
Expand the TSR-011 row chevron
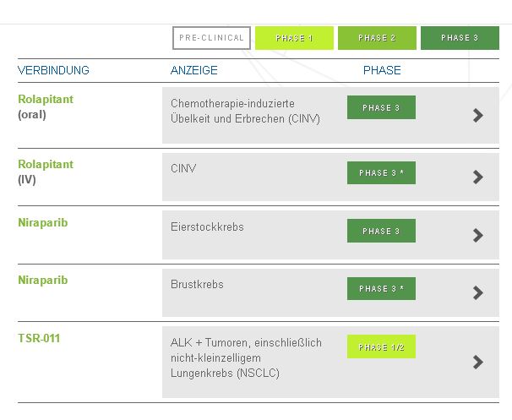[478, 362]
